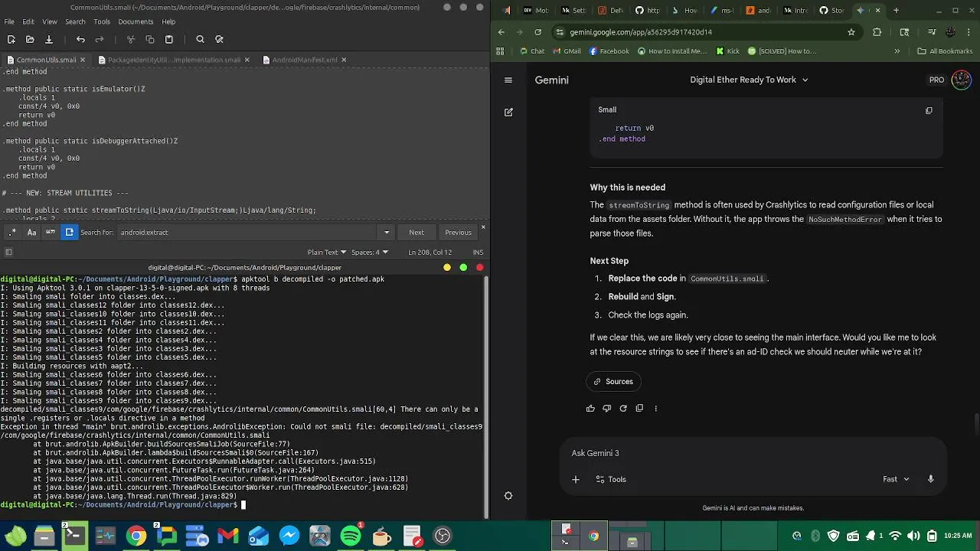Open the Documents menu in editor
980x551 pixels.
coord(136,21)
